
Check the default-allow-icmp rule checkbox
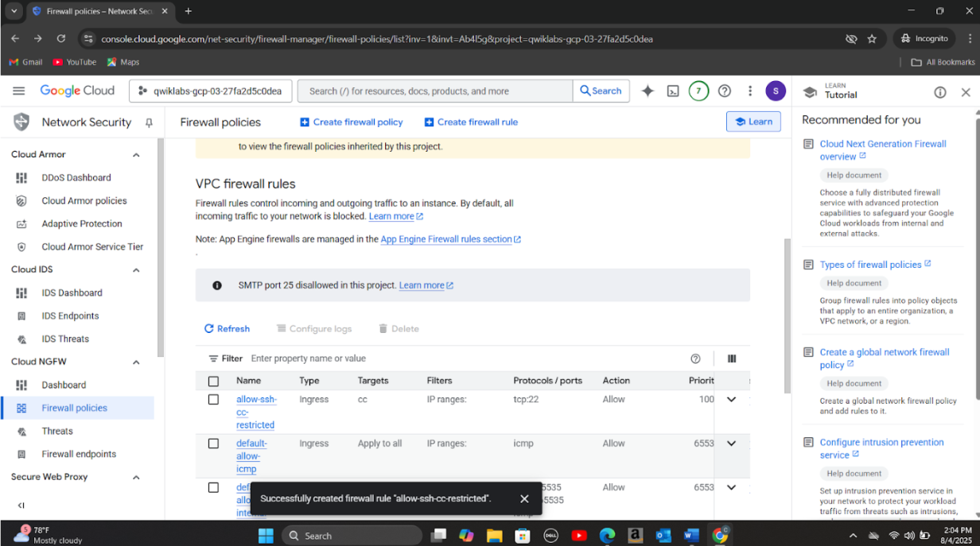pos(213,443)
